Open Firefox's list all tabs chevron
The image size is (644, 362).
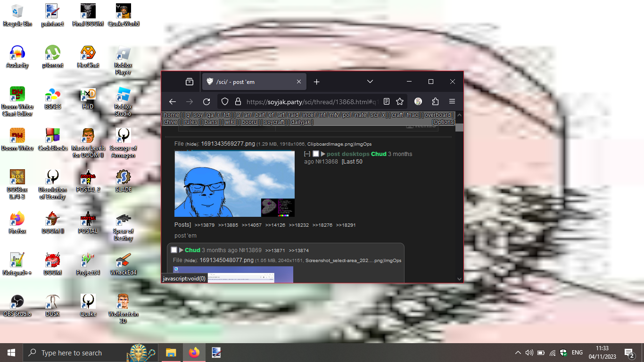click(x=370, y=82)
